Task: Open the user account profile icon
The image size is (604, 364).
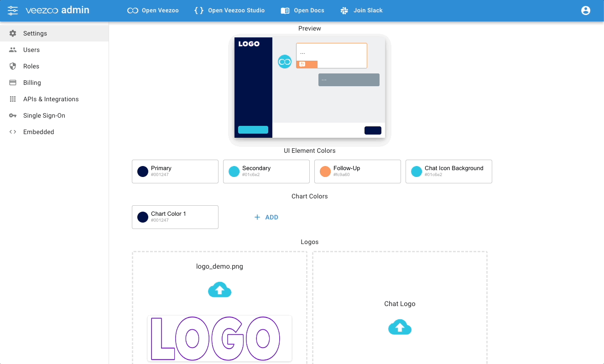Action: coord(585,10)
